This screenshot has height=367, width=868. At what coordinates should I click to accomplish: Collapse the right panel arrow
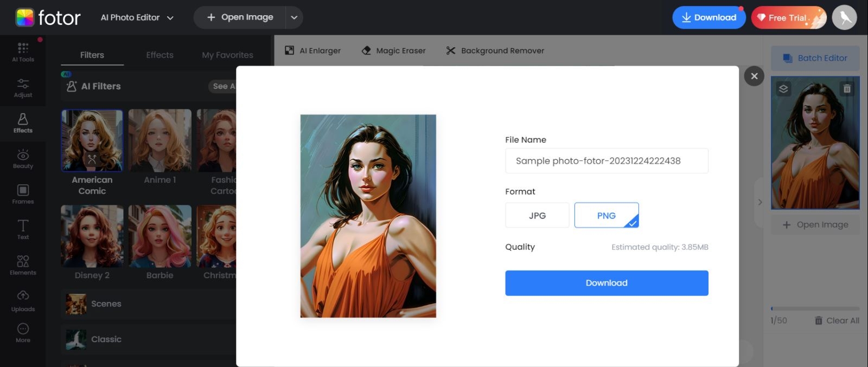tap(759, 202)
